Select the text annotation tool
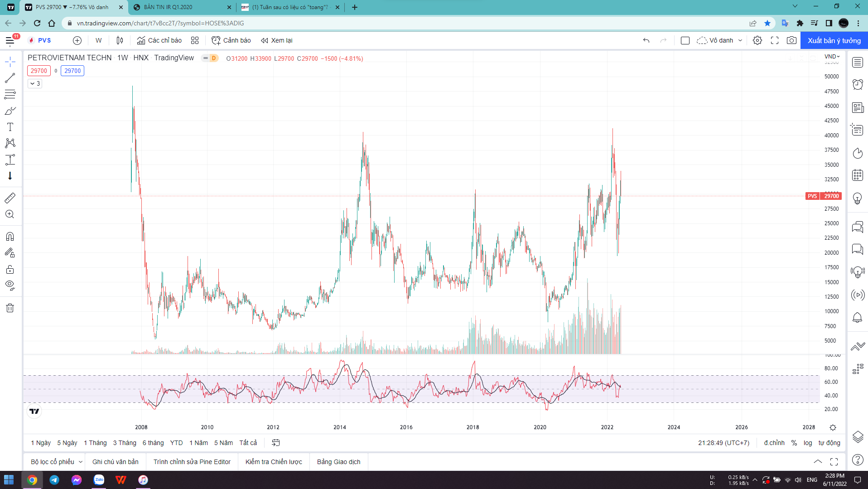The height and width of the screenshot is (489, 868). 10,127
